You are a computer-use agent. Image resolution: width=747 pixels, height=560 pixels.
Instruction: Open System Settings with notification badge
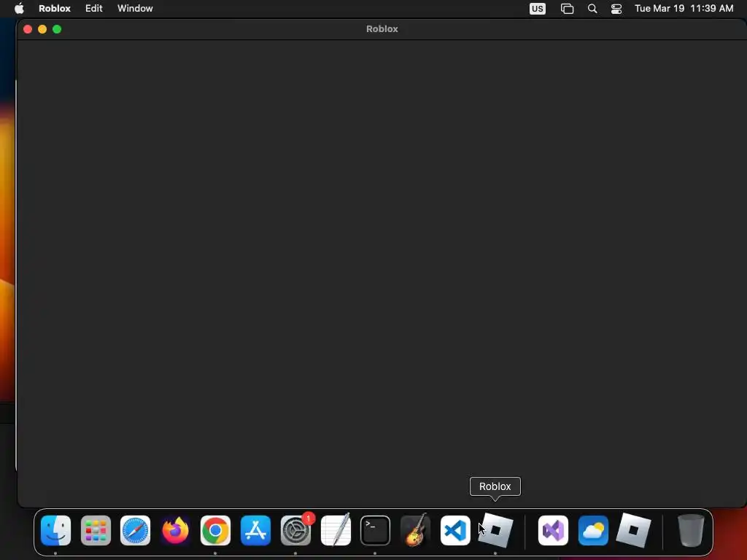tap(296, 531)
